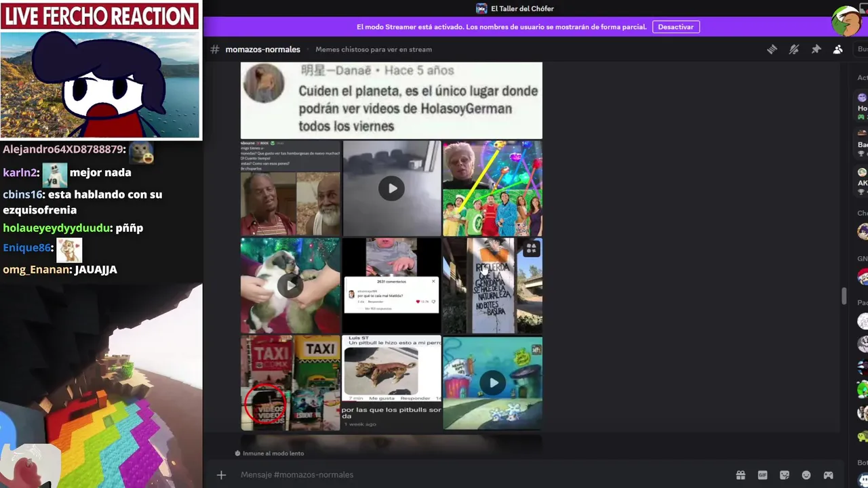Click the El Taller del Chófer title
Screen dimensions: 868x488
pyautogui.click(x=522, y=9)
